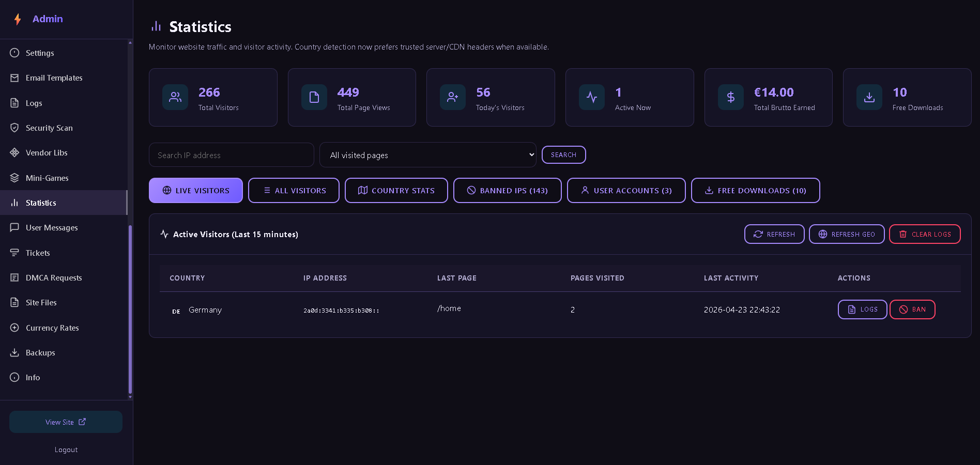Image resolution: width=980 pixels, height=465 pixels.
Task: Click the 2026-04-23 22:43:22 timestamp
Action: click(x=742, y=310)
